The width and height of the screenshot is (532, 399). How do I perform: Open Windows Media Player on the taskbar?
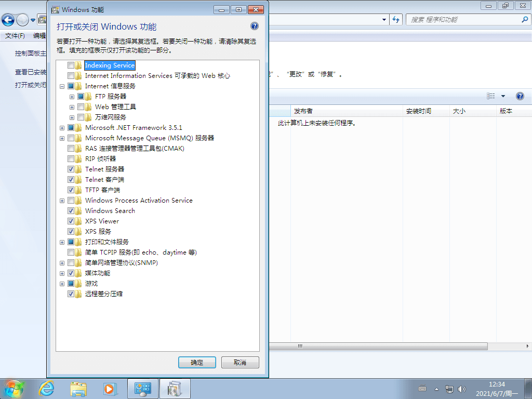[110, 388]
